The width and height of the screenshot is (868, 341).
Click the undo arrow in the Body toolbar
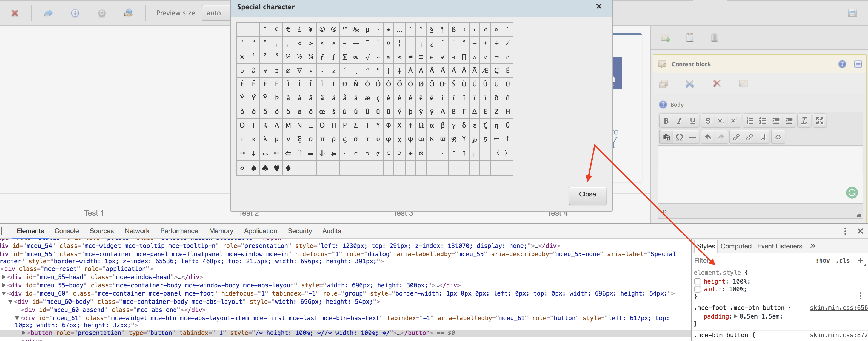click(708, 137)
